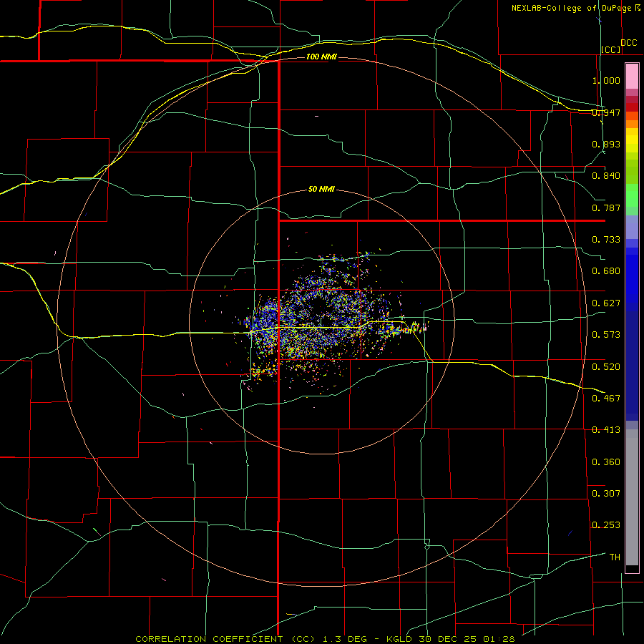Pick the bright green color bar segment
The height and width of the screenshot is (644, 644).
pyautogui.click(x=632, y=195)
